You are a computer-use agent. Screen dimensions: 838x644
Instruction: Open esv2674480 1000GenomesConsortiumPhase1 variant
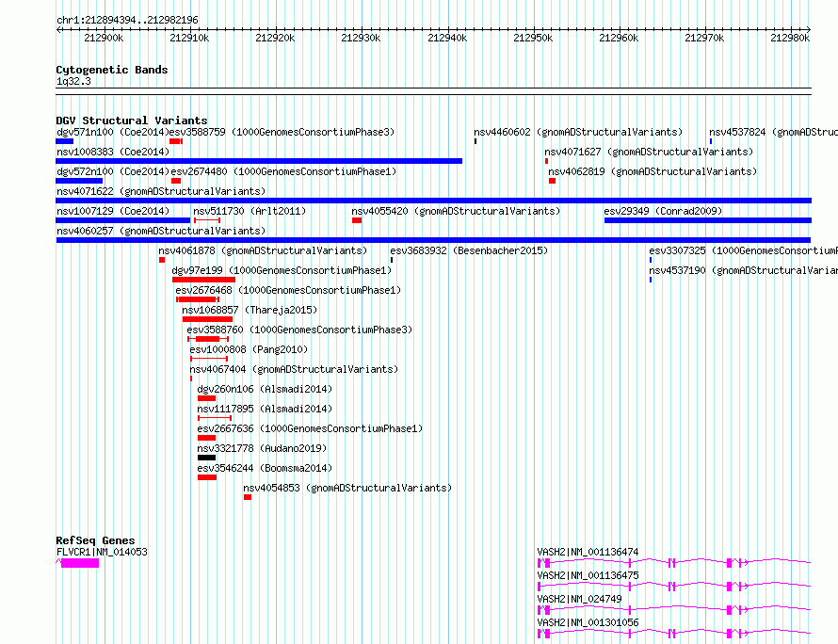(283, 171)
